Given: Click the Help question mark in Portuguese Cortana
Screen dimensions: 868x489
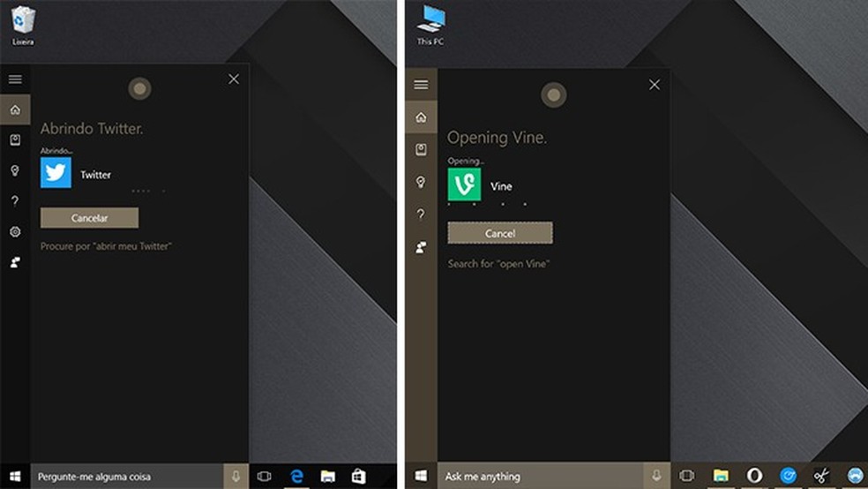Looking at the screenshot, I should 15,200.
